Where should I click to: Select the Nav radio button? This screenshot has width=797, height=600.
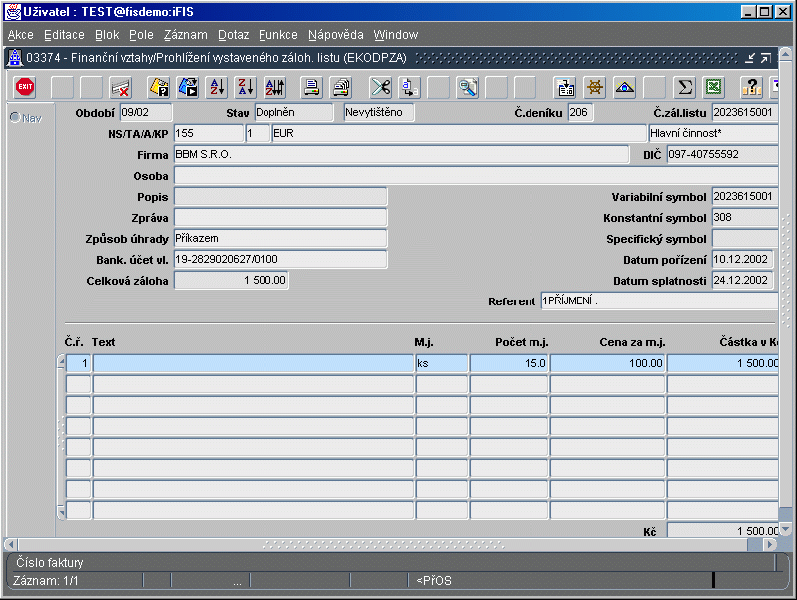pos(15,117)
